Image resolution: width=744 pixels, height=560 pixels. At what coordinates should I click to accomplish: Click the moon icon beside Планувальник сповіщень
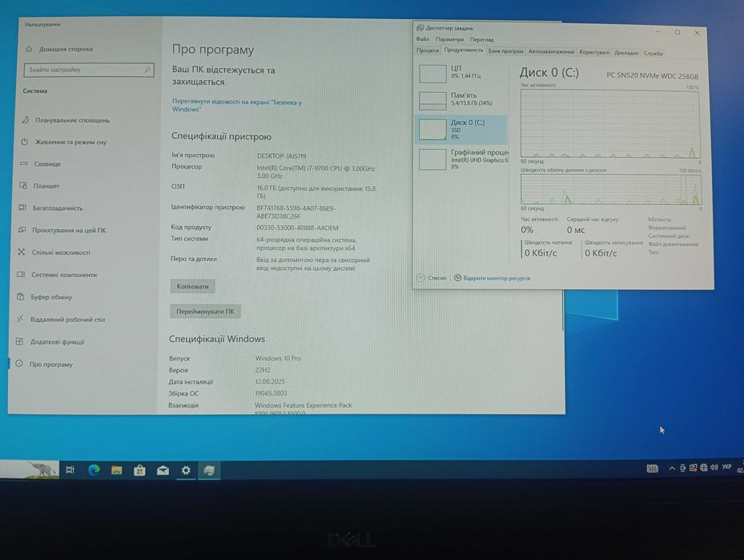(25, 120)
